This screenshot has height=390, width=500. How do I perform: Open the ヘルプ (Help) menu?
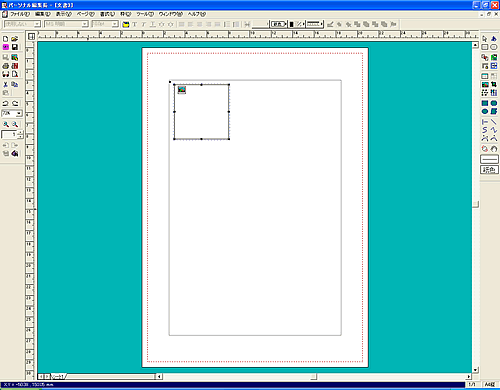197,14
